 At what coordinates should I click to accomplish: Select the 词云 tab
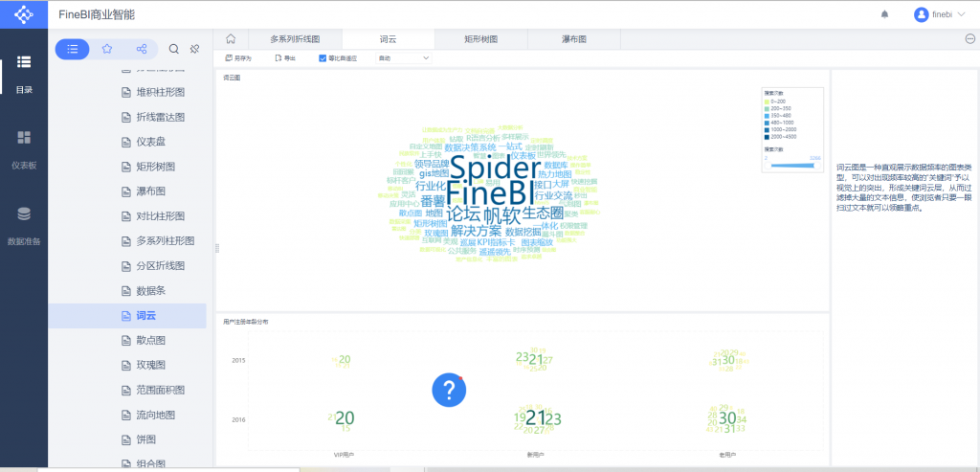click(x=389, y=38)
